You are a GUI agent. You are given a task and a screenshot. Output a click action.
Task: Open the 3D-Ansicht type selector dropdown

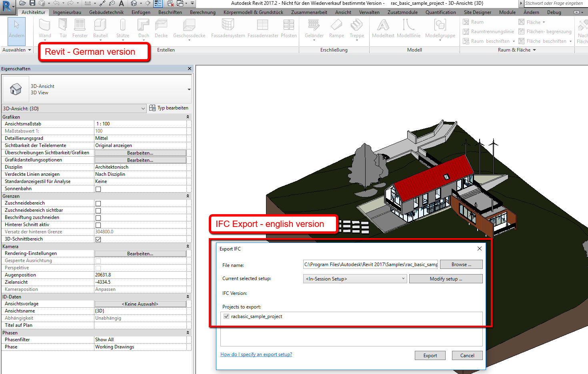click(x=189, y=90)
